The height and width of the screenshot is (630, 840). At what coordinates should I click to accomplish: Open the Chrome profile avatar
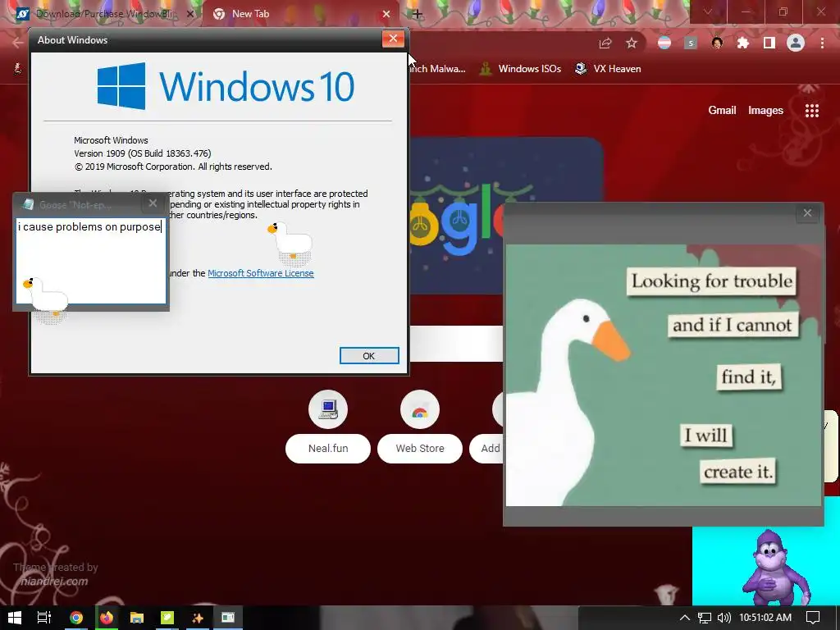[x=796, y=43]
